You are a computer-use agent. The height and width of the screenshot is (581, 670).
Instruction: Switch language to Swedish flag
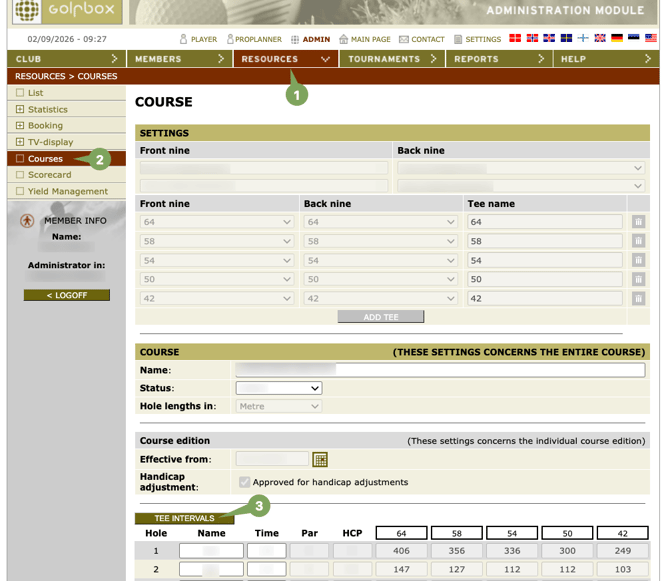566,38
